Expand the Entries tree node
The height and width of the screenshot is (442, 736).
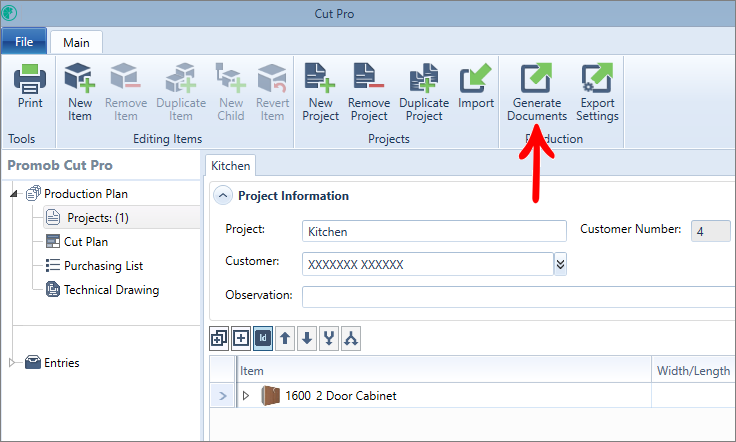[12, 362]
